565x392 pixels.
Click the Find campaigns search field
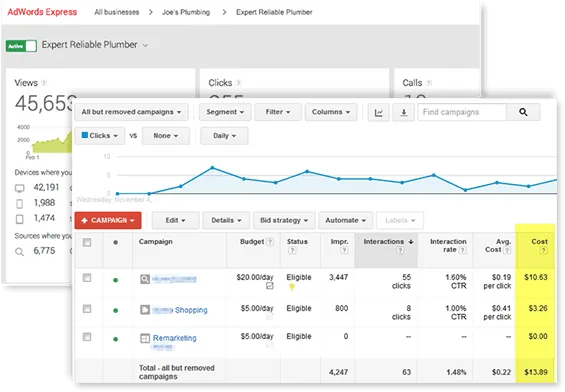(x=462, y=112)
